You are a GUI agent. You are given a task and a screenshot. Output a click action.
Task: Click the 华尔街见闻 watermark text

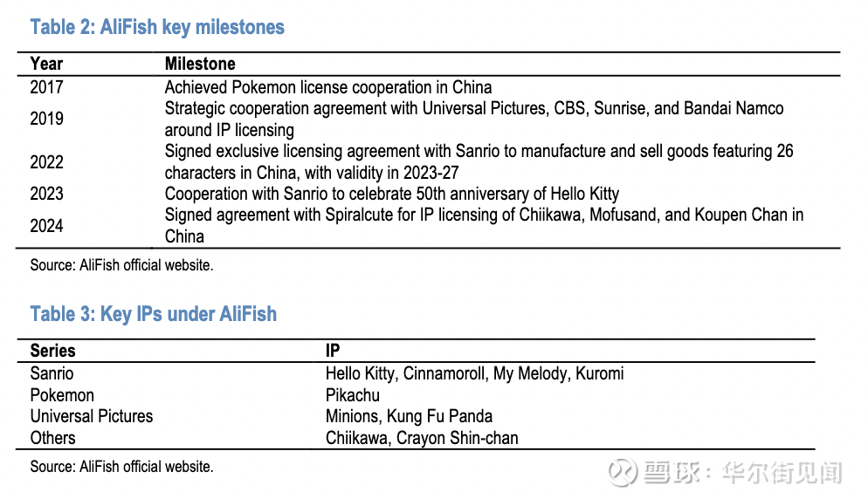pos(782,473)
